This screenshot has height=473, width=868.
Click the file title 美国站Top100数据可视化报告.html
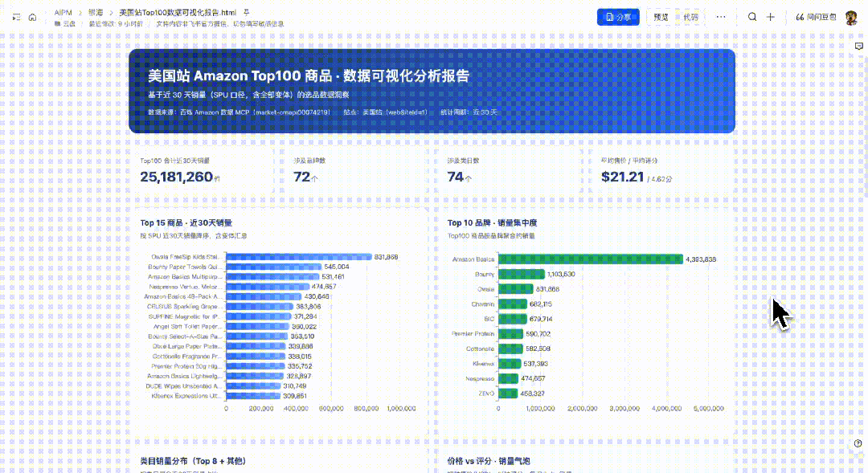pos(178,12)
